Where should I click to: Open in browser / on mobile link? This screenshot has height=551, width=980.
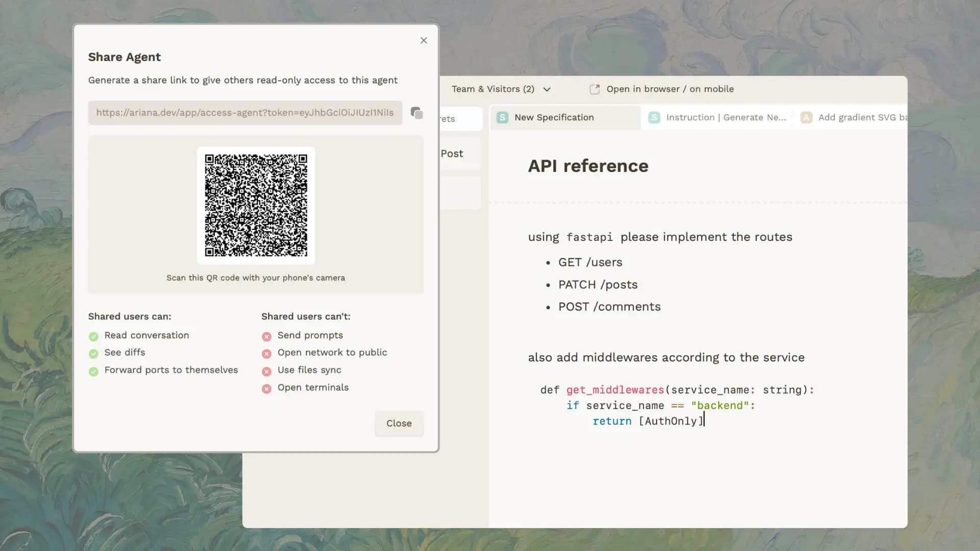[x=670, y=89]
